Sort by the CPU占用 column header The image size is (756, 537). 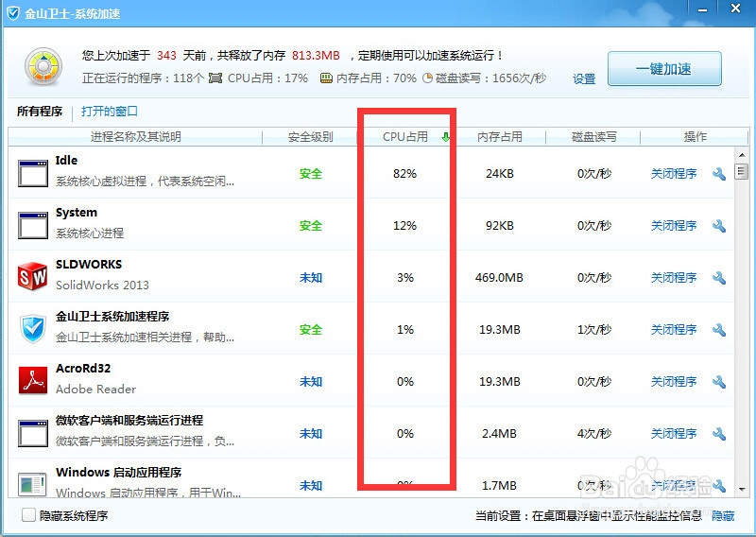pyautogui.click(x=405, y=137)
